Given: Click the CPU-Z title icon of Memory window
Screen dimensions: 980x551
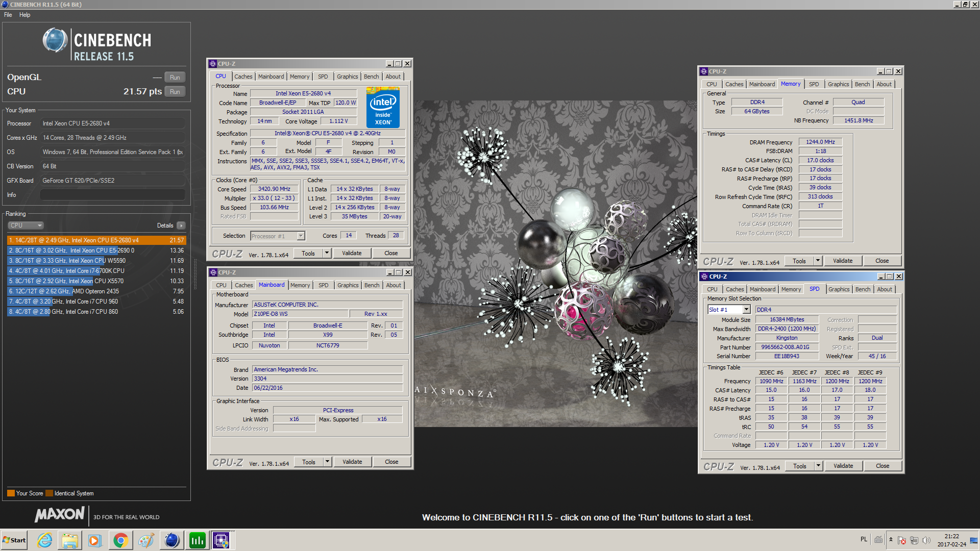Looking at the screenshot, I should click(704, 71).
